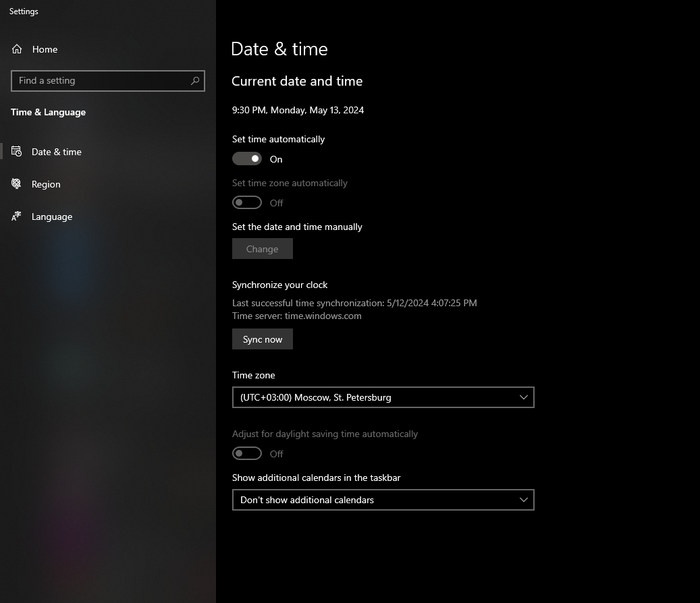Click the Region globe icon
The width and height of the screenshot is (700, 603).
pyautogui.click(x=17, y=184)
